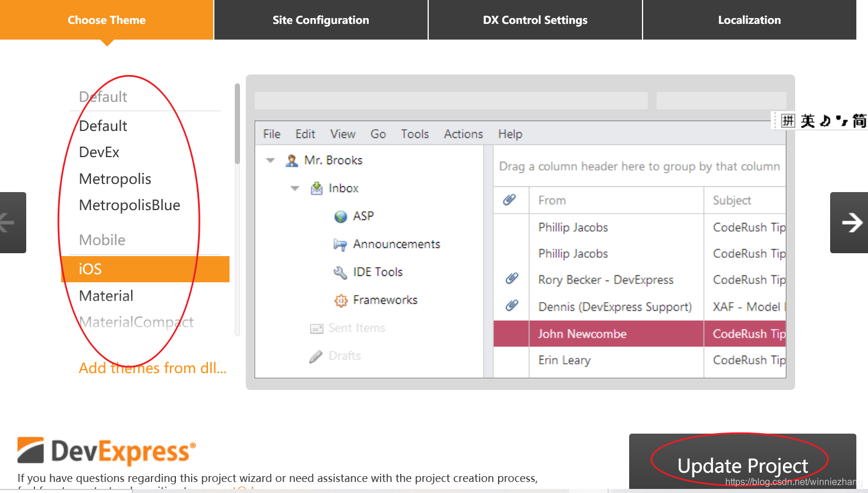Open the Choose Theme tab
Viewport: 868px width, 493px height.
tap(107, 20)
